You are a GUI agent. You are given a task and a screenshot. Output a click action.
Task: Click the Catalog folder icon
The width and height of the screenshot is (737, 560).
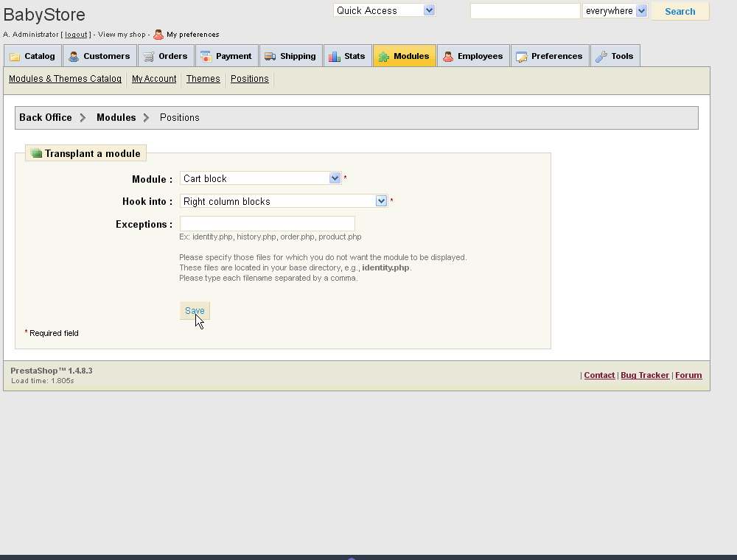point(15,57)
